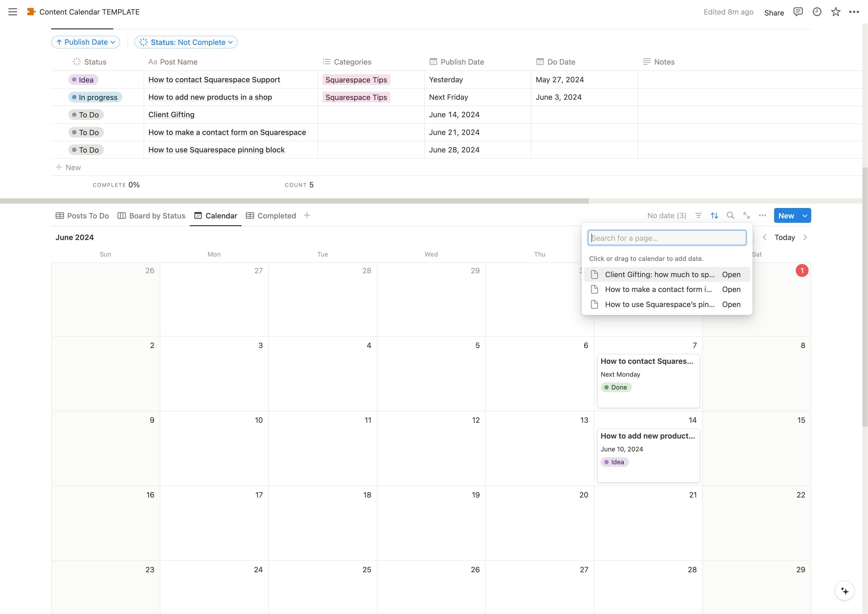The image size is (868, 614).
Task: Expand calendar database to full page
Action: pyautogui.click(x=746, y=216)
